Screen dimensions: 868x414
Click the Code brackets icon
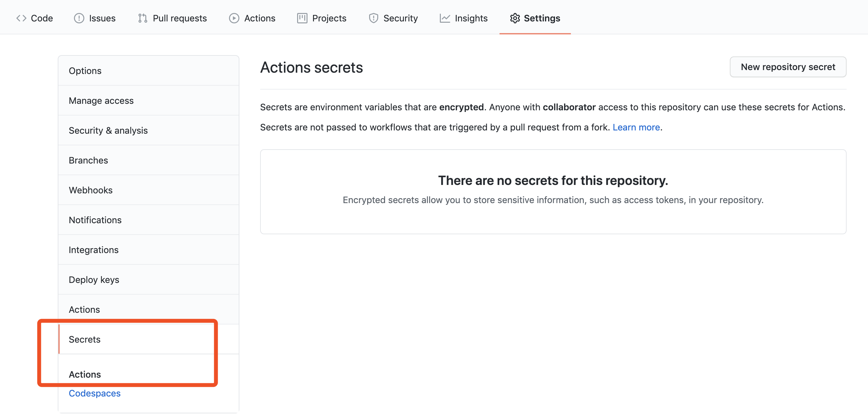click(x=21, y=18)
